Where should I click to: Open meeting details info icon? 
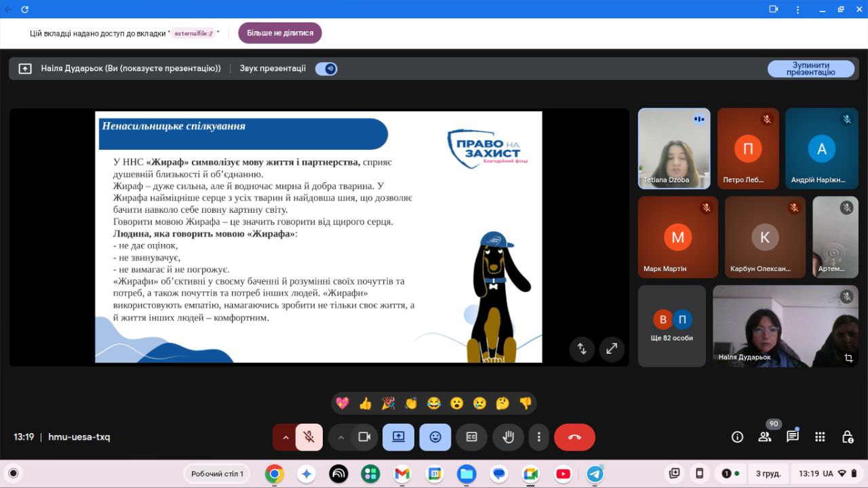(737, 437)
